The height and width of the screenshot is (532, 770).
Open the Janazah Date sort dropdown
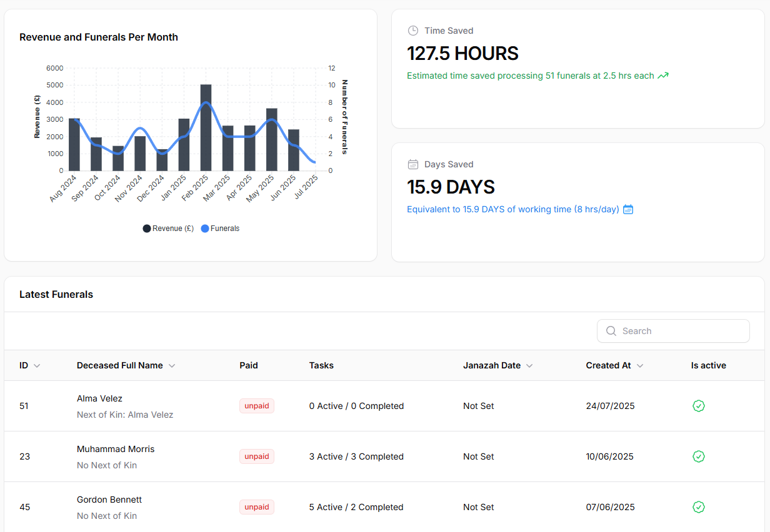pos(529,365)
